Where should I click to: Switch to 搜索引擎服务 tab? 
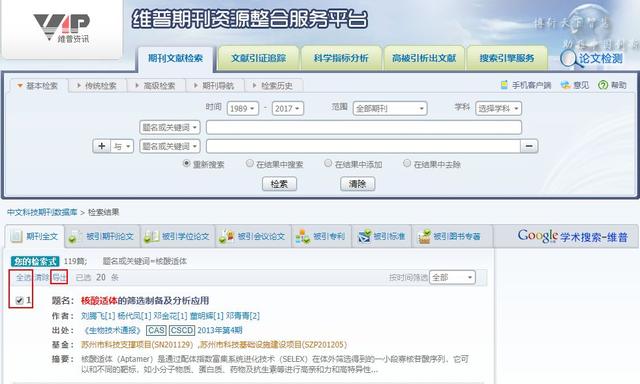click(x=507, y=58)
